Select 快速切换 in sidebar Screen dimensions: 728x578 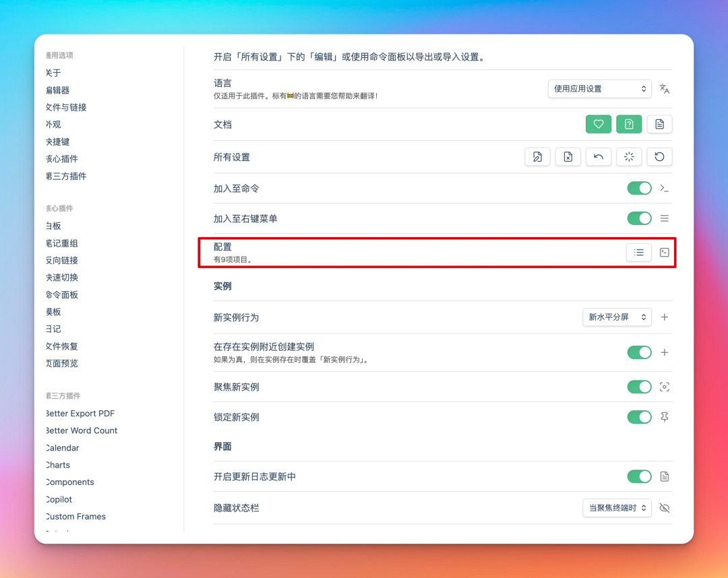(62, 278)
